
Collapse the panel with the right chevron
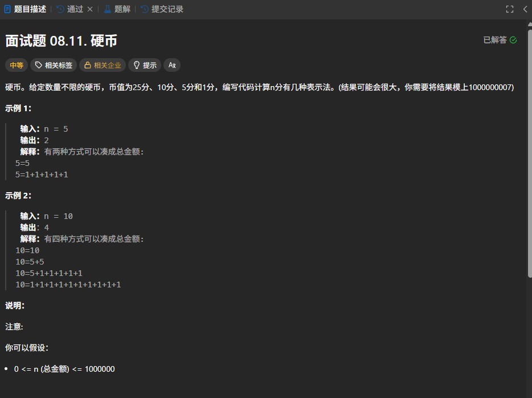[525, 9]
